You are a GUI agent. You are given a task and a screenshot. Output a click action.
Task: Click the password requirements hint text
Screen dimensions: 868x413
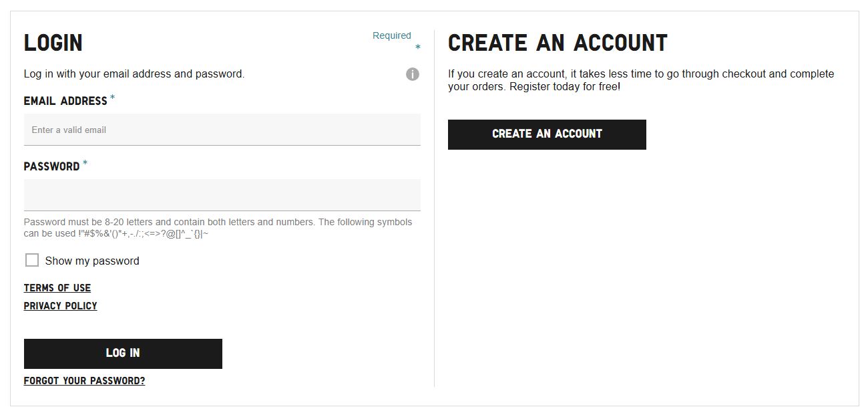coord(218,228)
